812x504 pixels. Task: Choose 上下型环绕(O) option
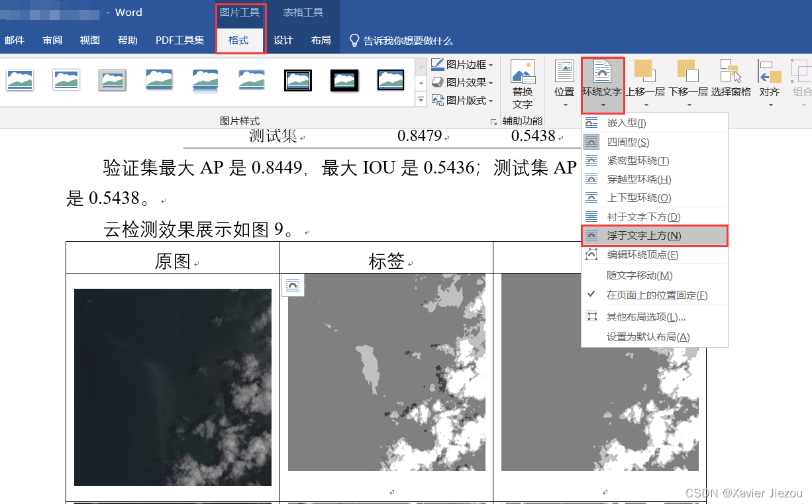pyautogui.click(x=654, y=197)
